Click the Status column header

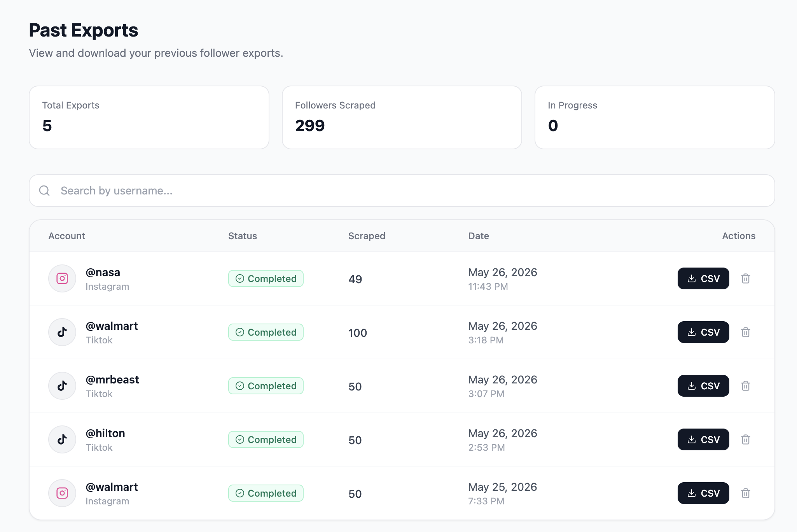[243, 236]
